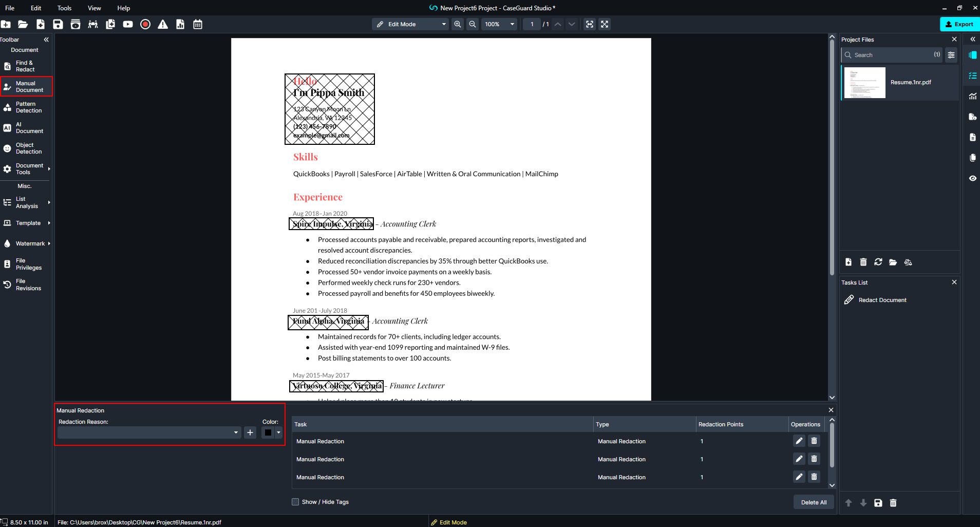Start a screen recording from the toolbar
This screenshot has height=527, width=980.
[144, 24]
